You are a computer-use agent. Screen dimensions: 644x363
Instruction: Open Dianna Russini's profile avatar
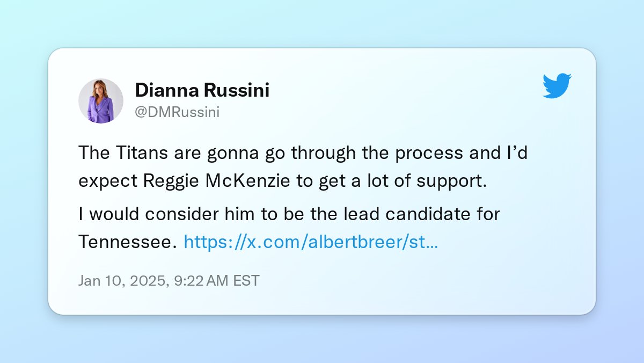pyautogui.click(x=101, y=101)
